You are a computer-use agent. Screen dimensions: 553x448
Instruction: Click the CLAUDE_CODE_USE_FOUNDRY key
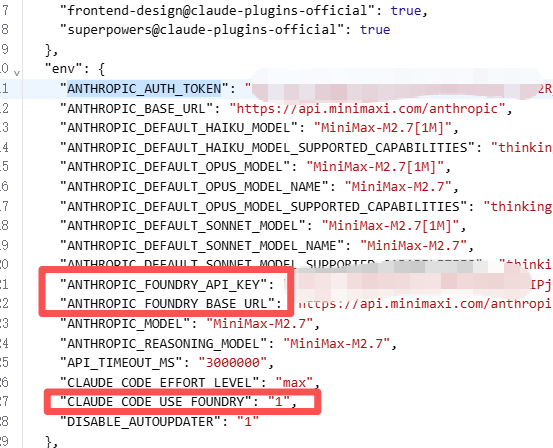pos(156,402)
